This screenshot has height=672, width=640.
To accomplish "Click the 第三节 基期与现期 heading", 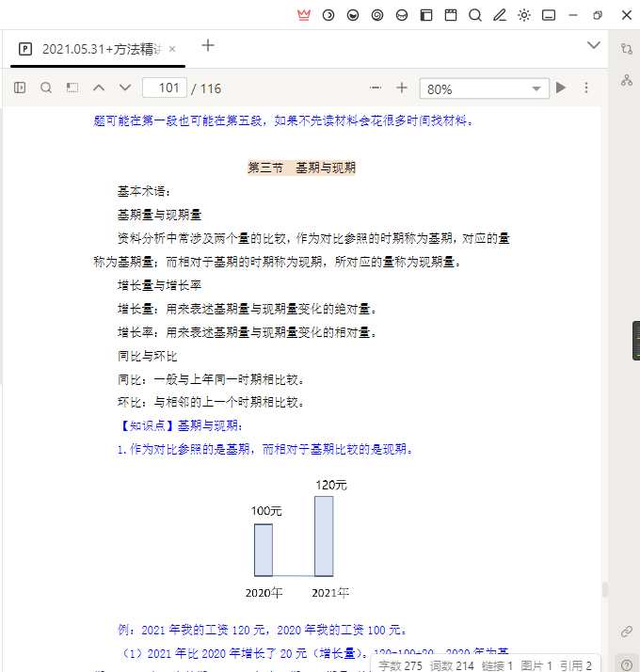I will (302, 168).
